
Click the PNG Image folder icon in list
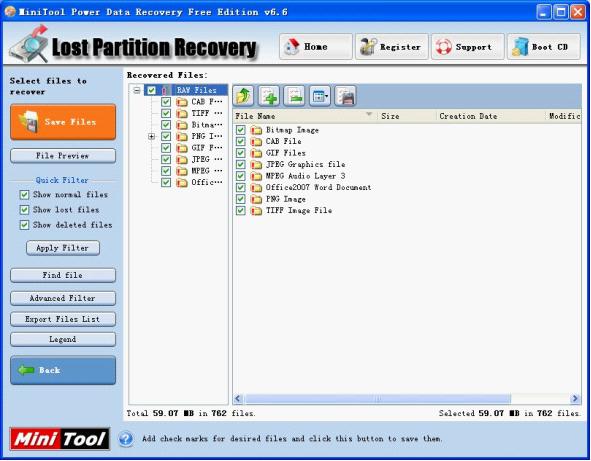pyautogui.click(x=256, y=199)
